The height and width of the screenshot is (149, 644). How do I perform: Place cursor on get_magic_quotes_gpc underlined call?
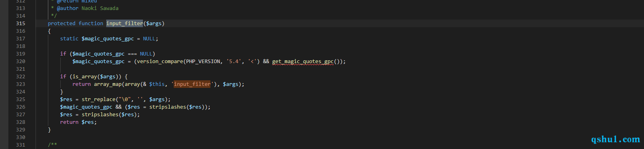(303, 62)
